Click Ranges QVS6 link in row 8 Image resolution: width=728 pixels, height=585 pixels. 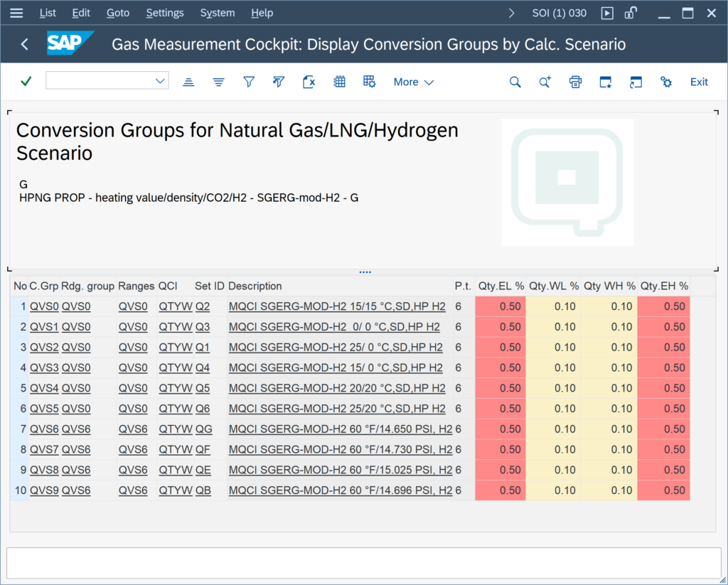point(133,449)
